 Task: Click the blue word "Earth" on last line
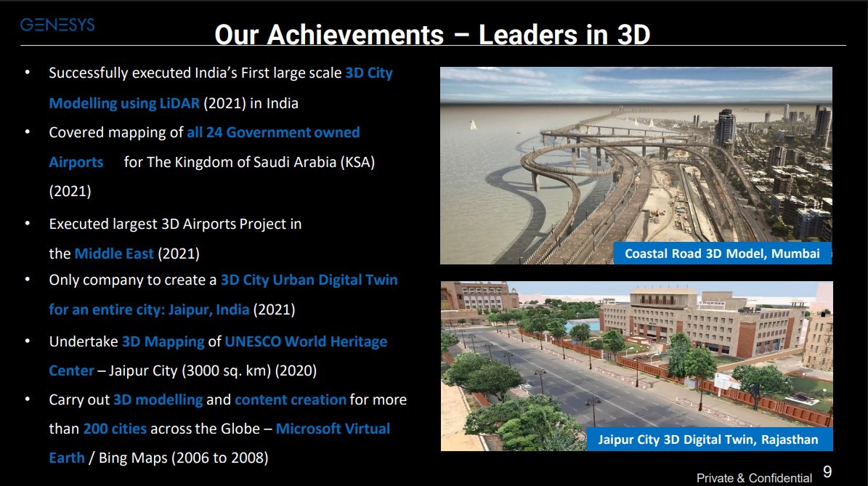pyautogui.click(x=67, y=458)
